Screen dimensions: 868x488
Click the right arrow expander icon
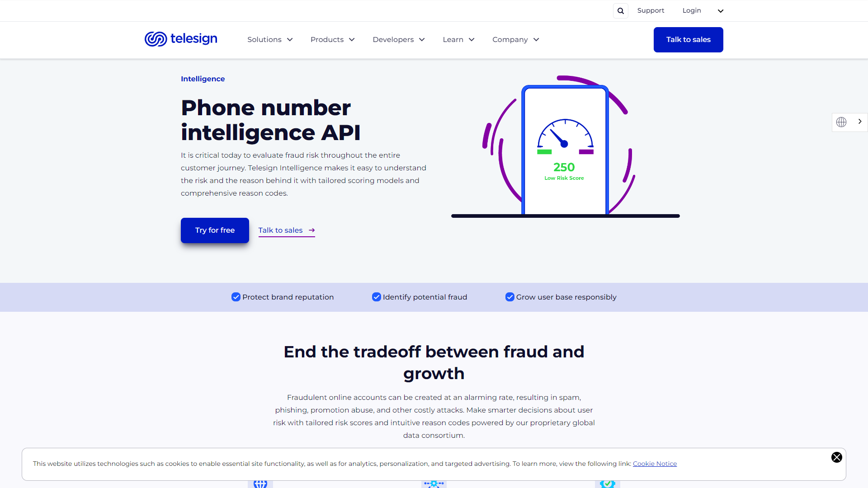860,122
